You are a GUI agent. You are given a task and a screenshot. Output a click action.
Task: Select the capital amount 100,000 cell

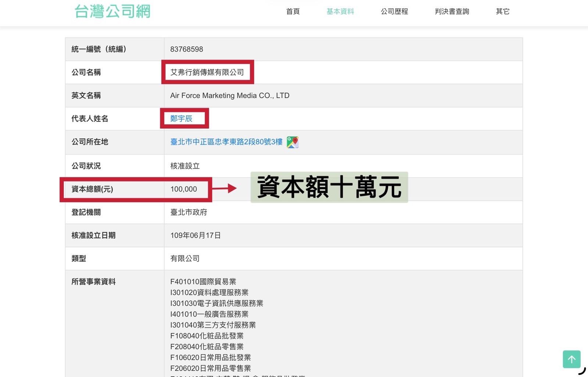point(184,189)
